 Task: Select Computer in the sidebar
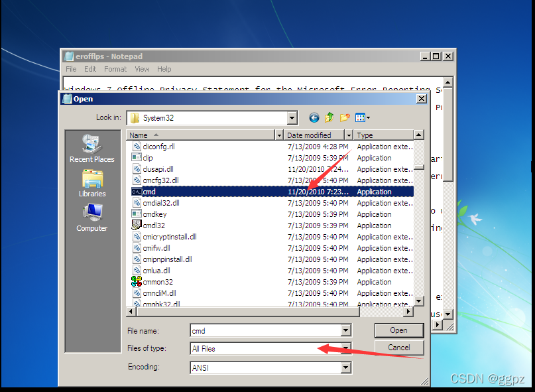tap(91, 218)
